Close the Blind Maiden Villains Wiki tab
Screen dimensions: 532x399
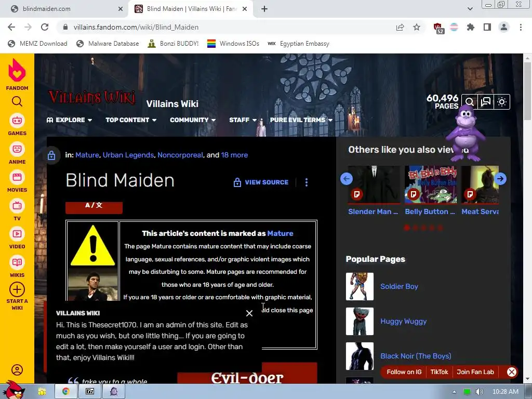tap(245, 9)
